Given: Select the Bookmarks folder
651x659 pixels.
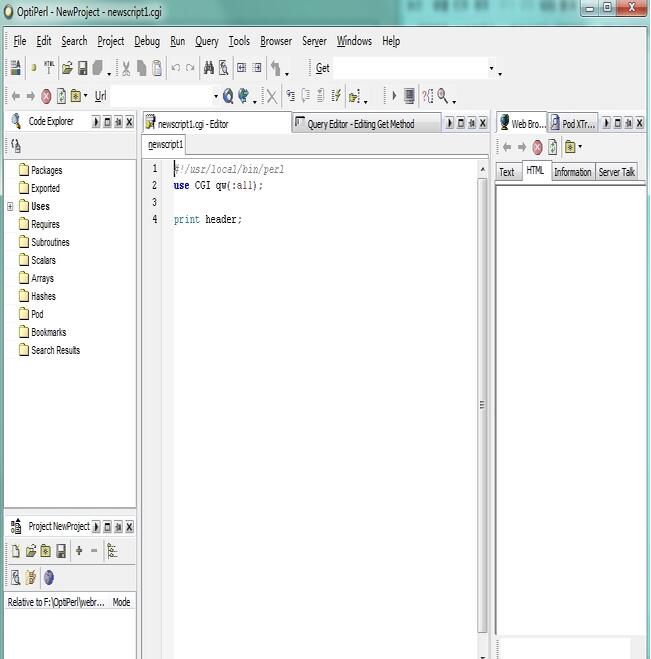Looking at the screenshot, I should tap(48, 332).
